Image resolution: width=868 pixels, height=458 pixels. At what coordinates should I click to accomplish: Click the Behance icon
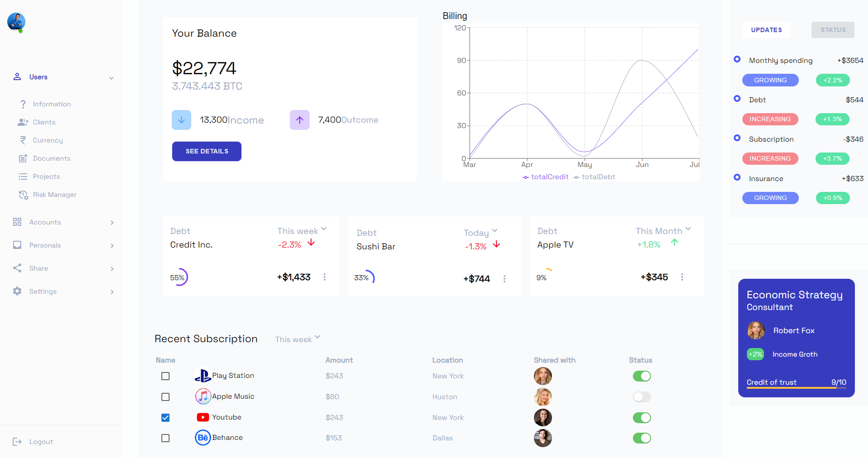203,438
